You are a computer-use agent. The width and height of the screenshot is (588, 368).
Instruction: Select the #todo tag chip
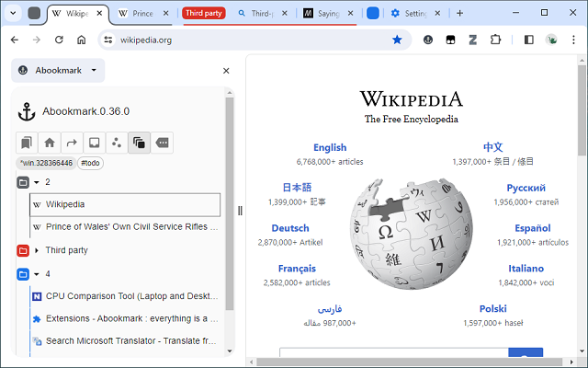click(x=90, y=163)
